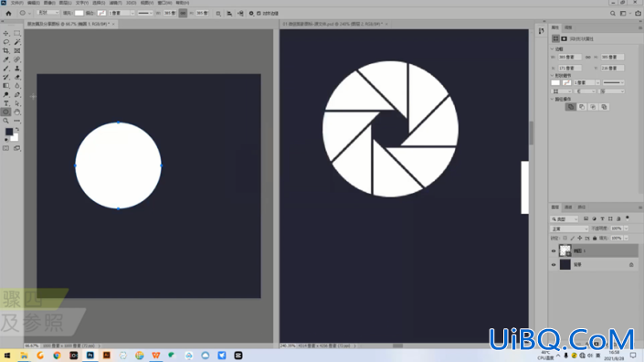Swap foreground and background colors

[17, 130]
